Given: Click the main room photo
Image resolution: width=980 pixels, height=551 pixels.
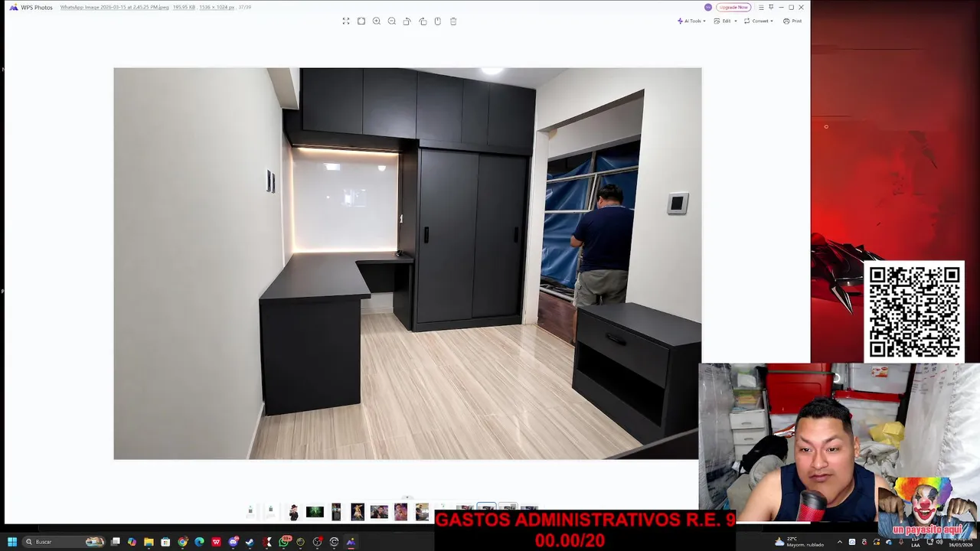Looking at the screenshot, I should tap(407, 263).
